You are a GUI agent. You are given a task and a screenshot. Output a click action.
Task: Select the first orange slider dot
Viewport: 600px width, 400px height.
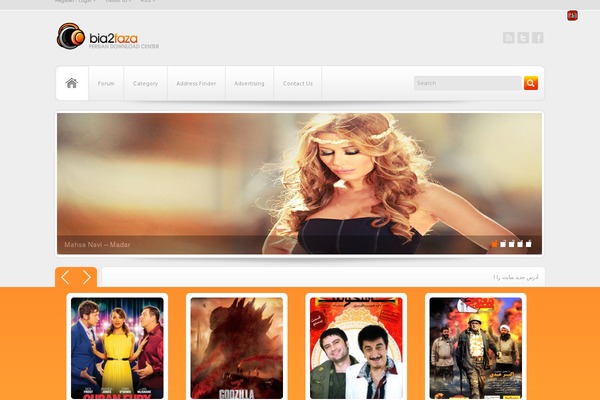point(494,244)
